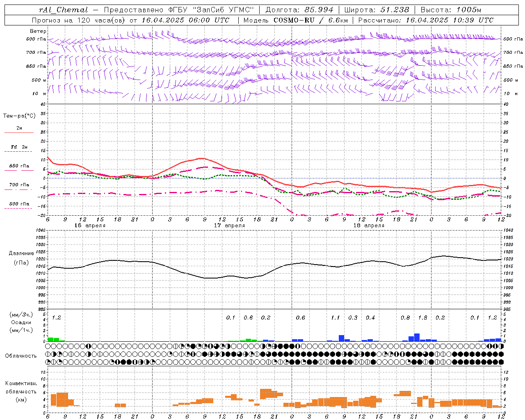Select the model label COSMO-RU / 6.6км
Image resolution: width=525 pixels, height=420 pixels.
(310, 20)
